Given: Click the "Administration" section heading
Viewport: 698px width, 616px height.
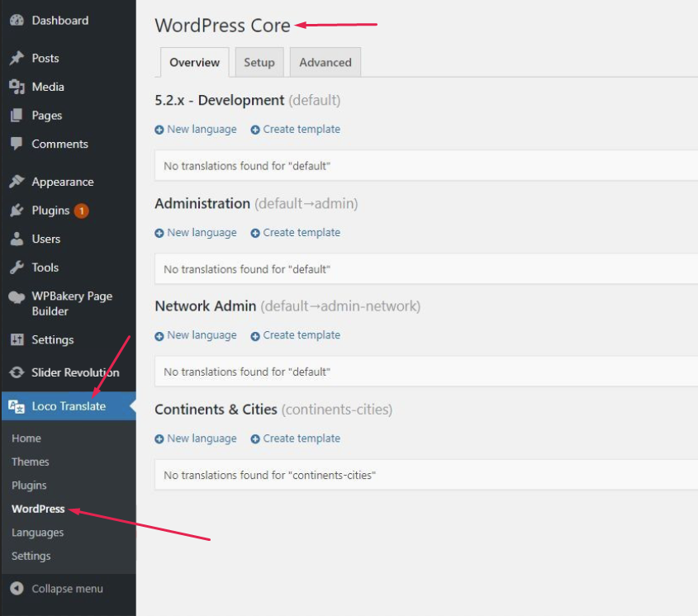Looking at the screenshot, I should (202, 203).
